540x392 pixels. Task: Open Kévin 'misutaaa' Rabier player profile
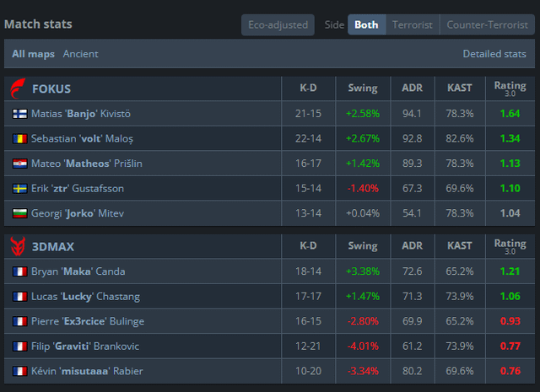click(x=87, y=371)
